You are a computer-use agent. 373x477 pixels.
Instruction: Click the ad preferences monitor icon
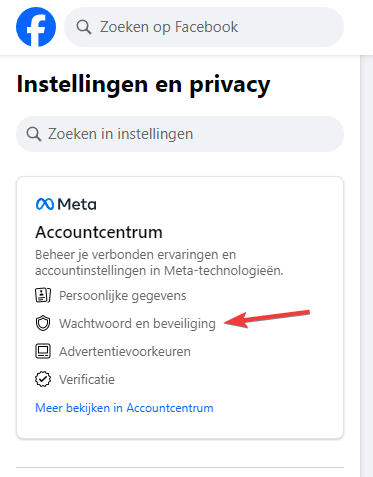[43, 351]
